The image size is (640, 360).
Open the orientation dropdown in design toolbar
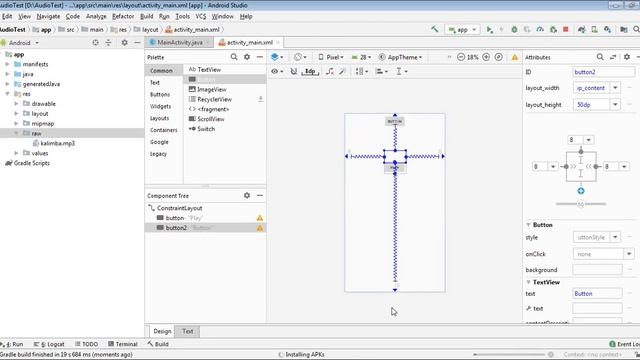[300, 57]
